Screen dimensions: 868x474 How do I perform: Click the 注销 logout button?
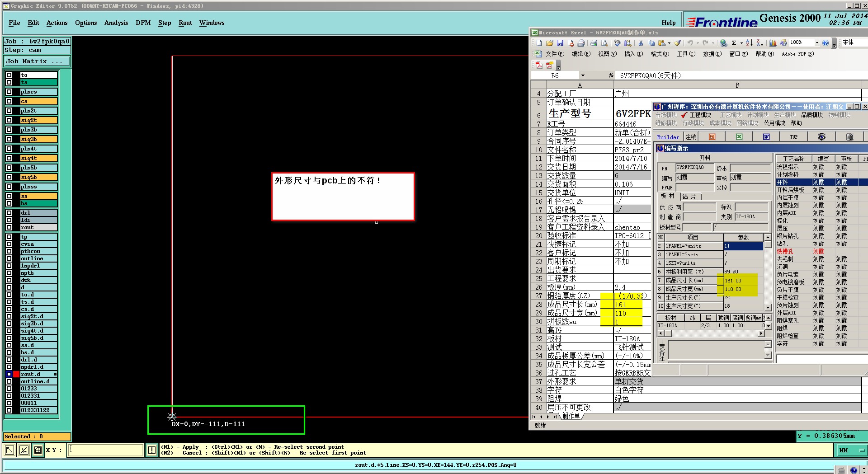point(691,137)
